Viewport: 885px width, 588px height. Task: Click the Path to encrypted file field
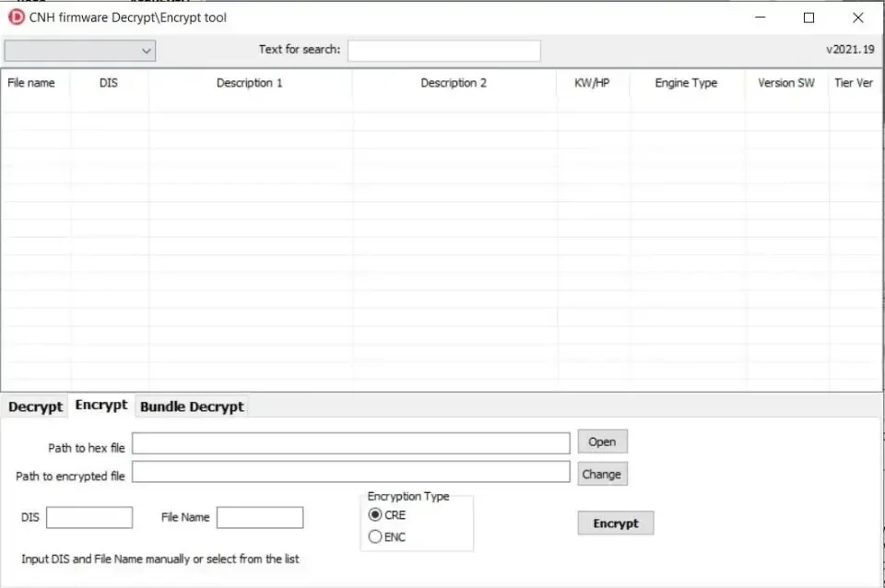351,472
